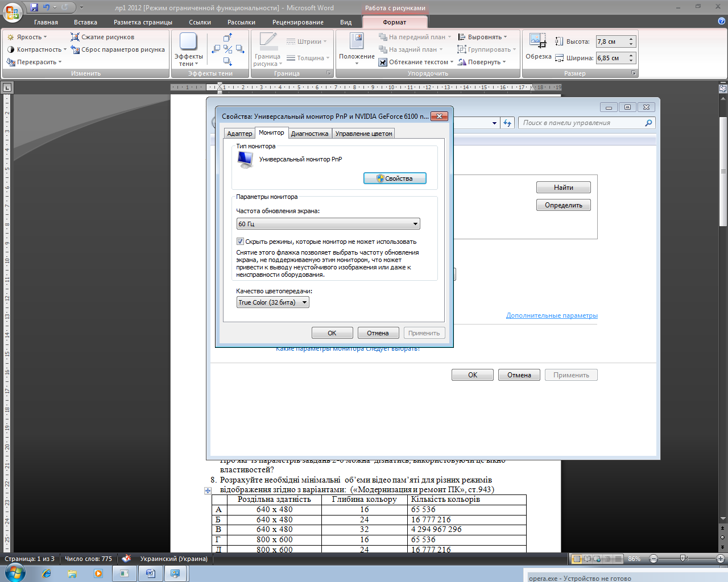Screen dimensions: 728x582
Task: Click the page count 'Страница: 1 из 3'
Action: (x=30, y=559)
